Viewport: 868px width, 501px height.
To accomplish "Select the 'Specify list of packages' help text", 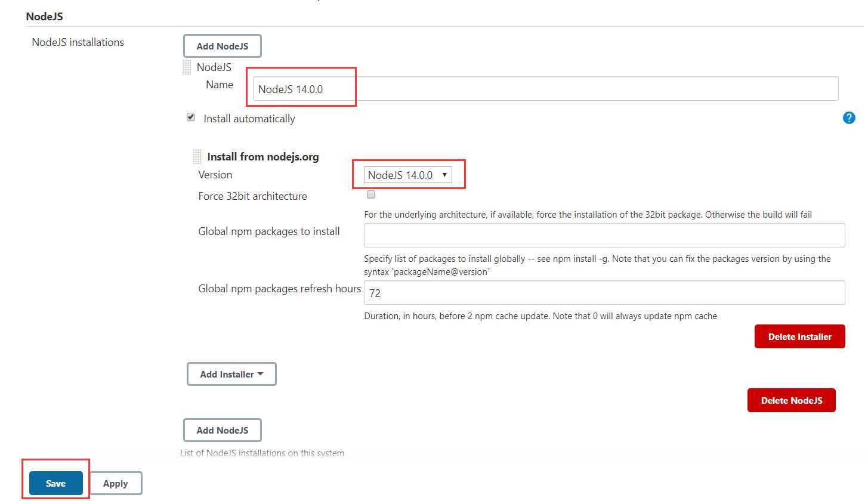I will pyautogui.click(x=597, y=265).
